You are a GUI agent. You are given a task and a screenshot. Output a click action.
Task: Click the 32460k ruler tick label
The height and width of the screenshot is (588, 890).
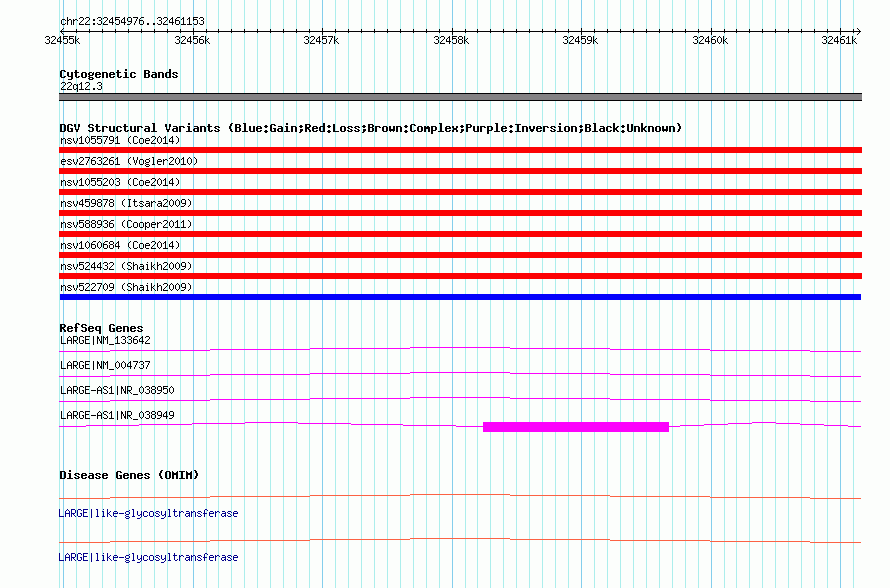pyautogui.click(x=710, y=40)
